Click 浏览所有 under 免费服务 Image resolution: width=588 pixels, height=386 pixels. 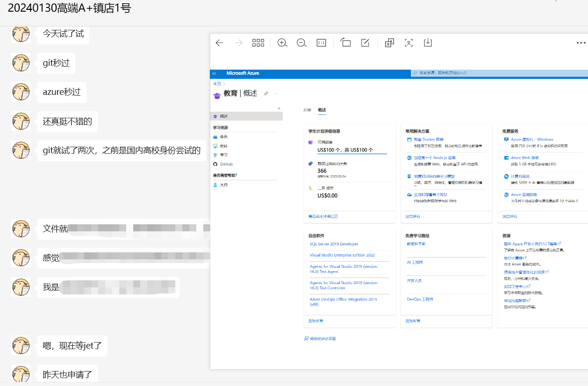coord(510,216)
